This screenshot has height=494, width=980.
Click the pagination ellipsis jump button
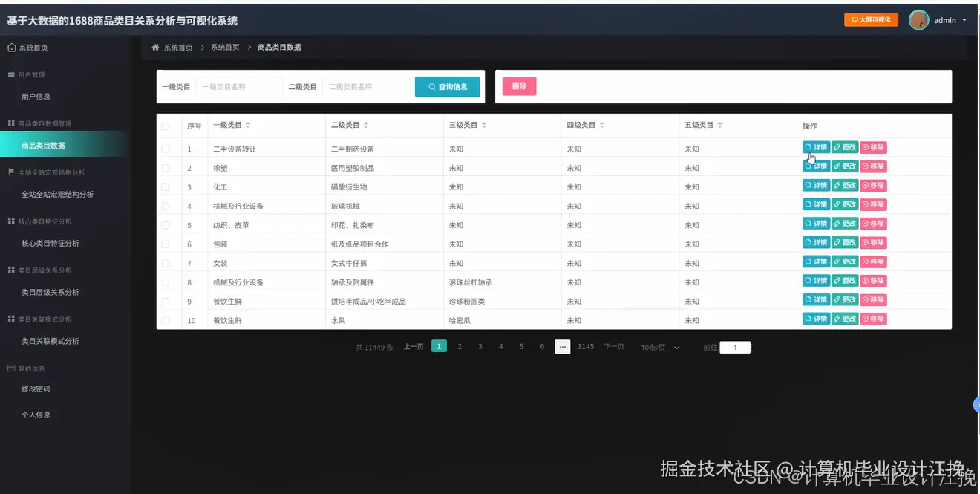coord(563,346)
